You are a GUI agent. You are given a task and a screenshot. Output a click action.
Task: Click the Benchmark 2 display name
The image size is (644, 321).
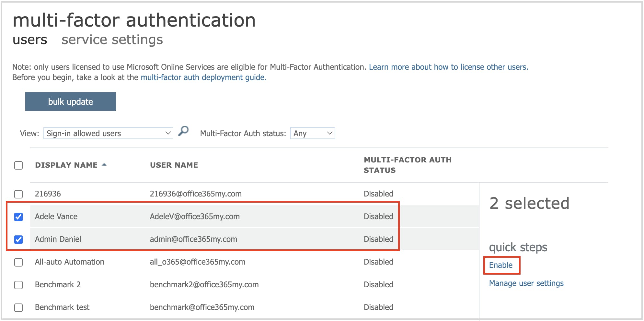pyautogui.click(x=58, y=284)
